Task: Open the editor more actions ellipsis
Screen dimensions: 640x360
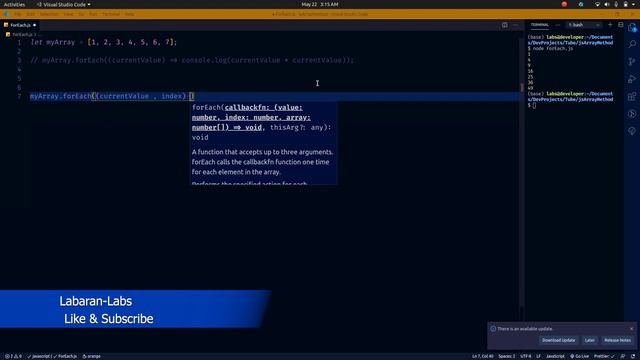Action: click(516, 25)
